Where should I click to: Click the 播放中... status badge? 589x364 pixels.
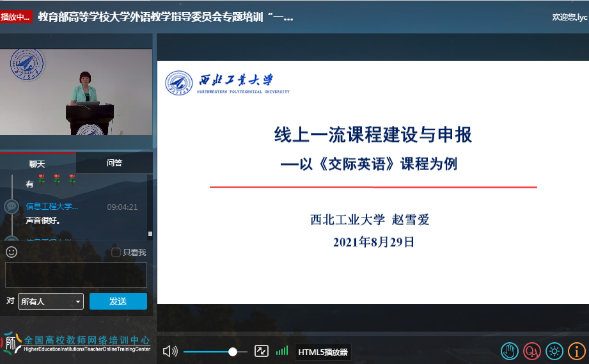(16, 17)
